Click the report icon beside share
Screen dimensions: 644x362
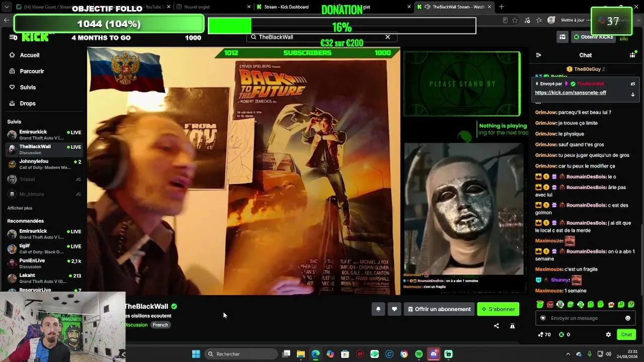click(x=512, y=326)
